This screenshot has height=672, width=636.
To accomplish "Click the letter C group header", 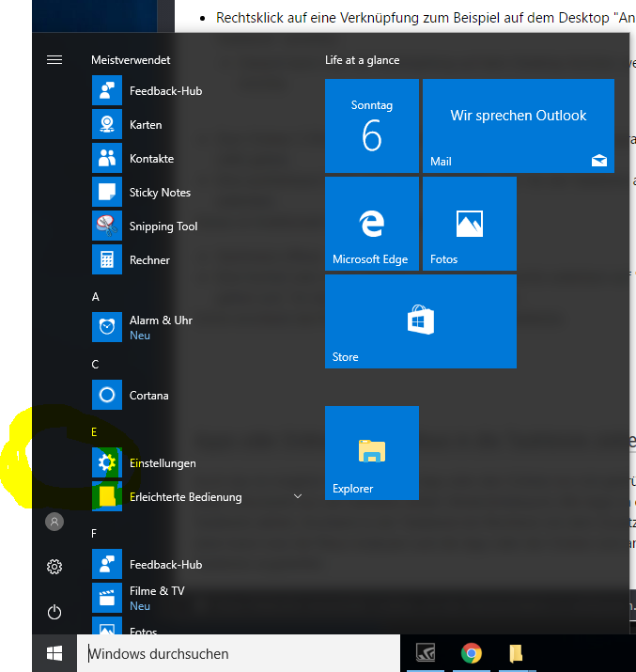I will [x=95, y=365].
